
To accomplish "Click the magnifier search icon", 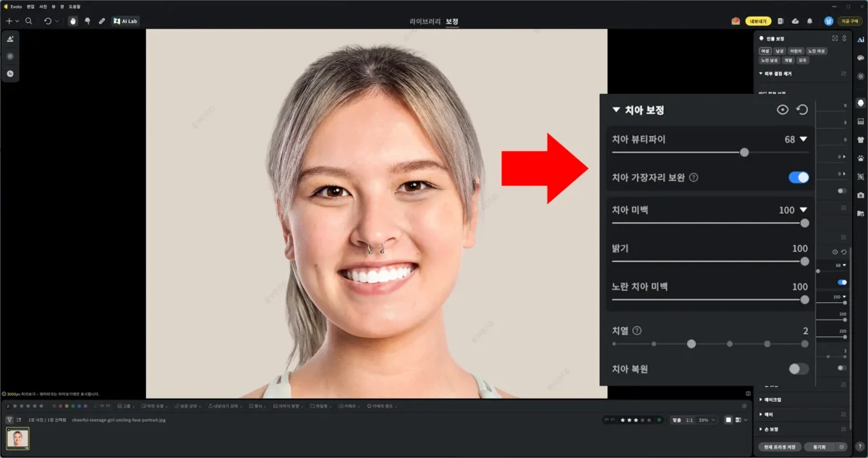I will coord(28,21).
